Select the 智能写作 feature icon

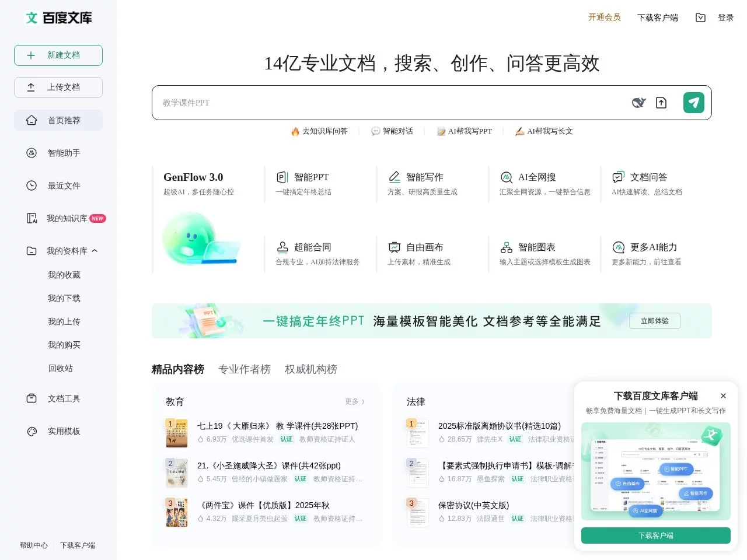coord(395,177)
